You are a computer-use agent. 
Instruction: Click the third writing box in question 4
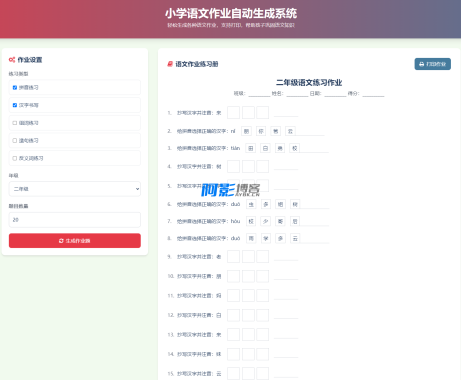(263, 166)
